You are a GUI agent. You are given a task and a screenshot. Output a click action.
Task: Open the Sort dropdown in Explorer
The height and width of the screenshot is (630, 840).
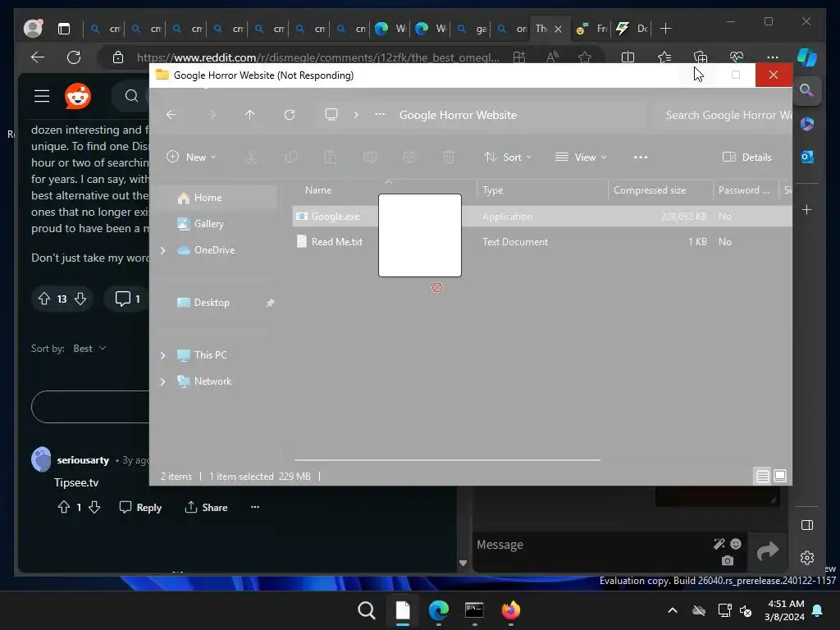click(507, 157)
